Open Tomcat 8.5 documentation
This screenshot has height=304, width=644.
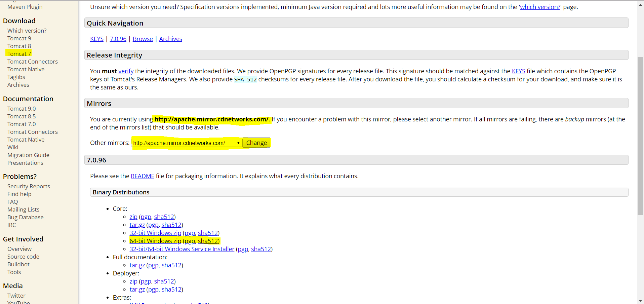click(22, 116)
